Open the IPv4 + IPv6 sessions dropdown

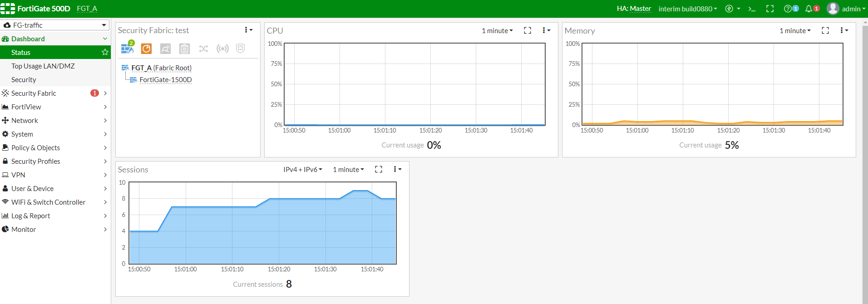click(303, 169)
